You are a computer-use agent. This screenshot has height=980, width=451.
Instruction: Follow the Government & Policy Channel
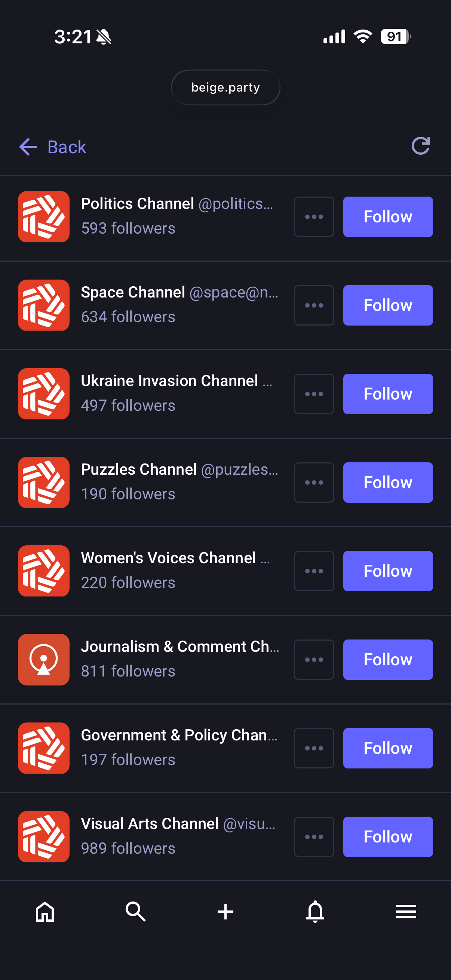387,748
